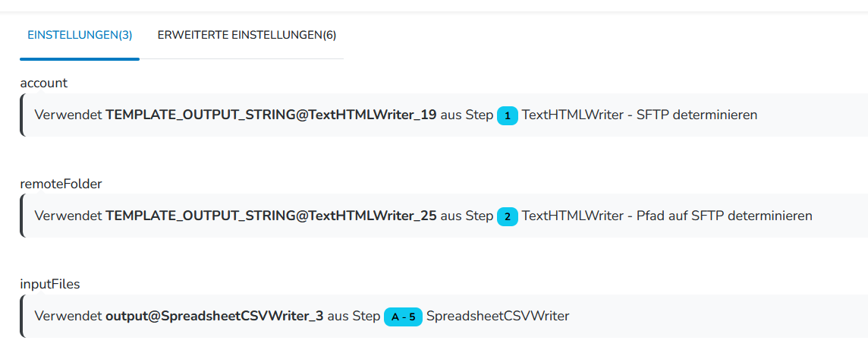The width and height of the screenshot is (868, 353).
Task: Click the remoteFolder setting label
Action: click(61, 184)
